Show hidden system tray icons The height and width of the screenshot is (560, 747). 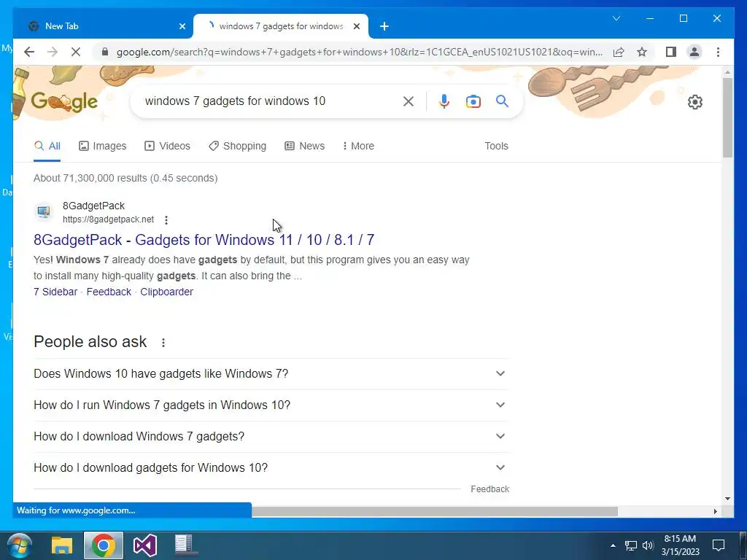613,545
